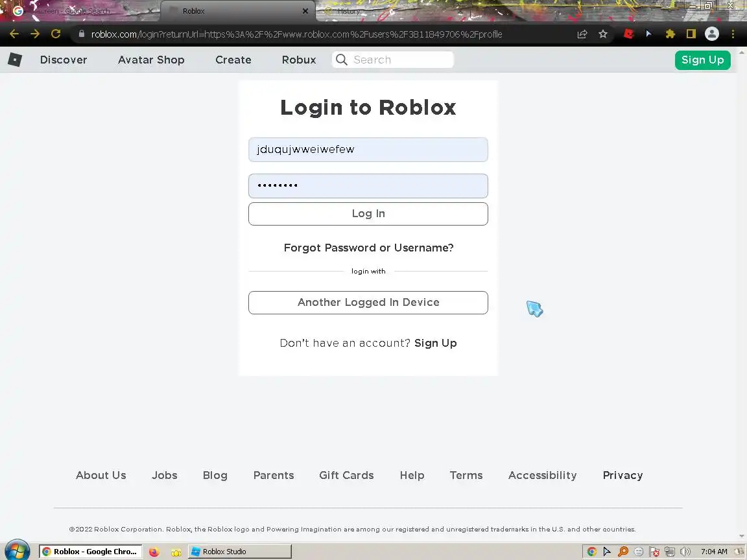
Task: Open the Chrome profile avatar
Action: (x=712, y=34)
